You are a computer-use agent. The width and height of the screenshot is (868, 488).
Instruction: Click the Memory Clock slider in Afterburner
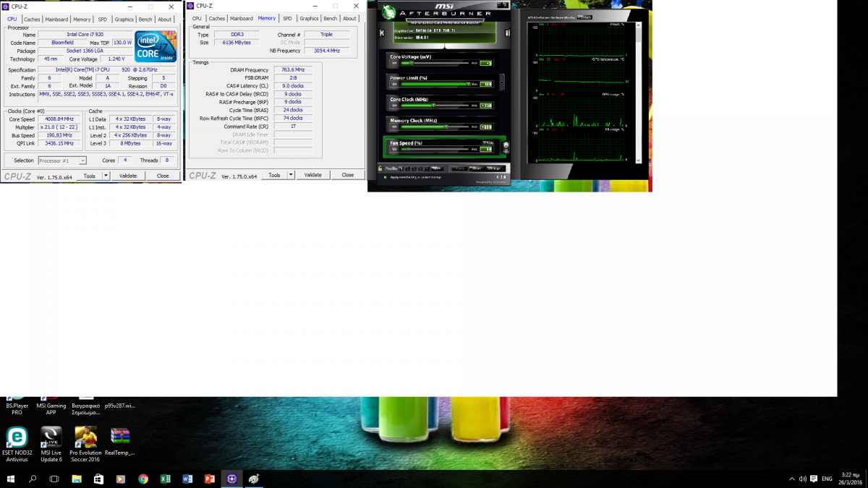[434, 127]
